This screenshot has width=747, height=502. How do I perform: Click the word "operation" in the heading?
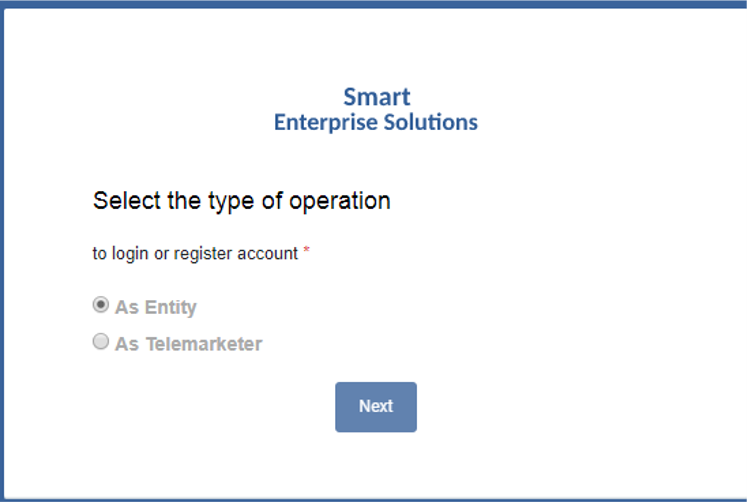pyautogui.click(x=339, y=202)
